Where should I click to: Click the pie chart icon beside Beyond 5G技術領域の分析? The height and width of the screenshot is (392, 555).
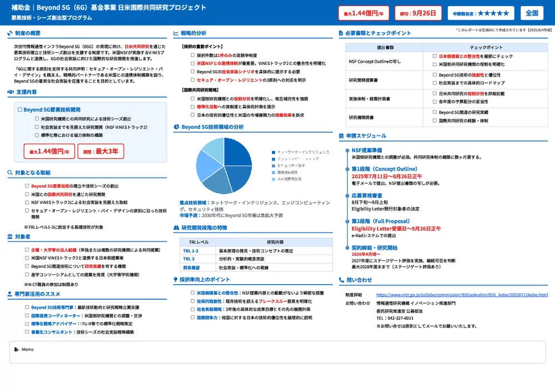[176, 127]
